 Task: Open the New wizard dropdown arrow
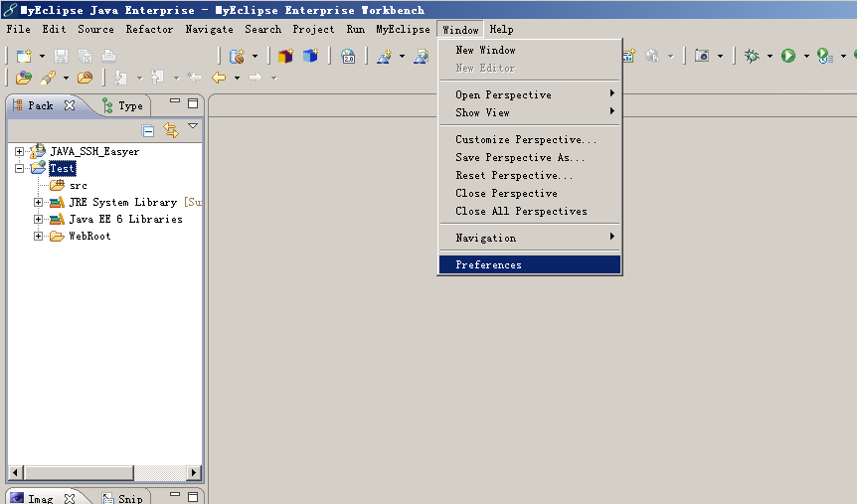42,56
